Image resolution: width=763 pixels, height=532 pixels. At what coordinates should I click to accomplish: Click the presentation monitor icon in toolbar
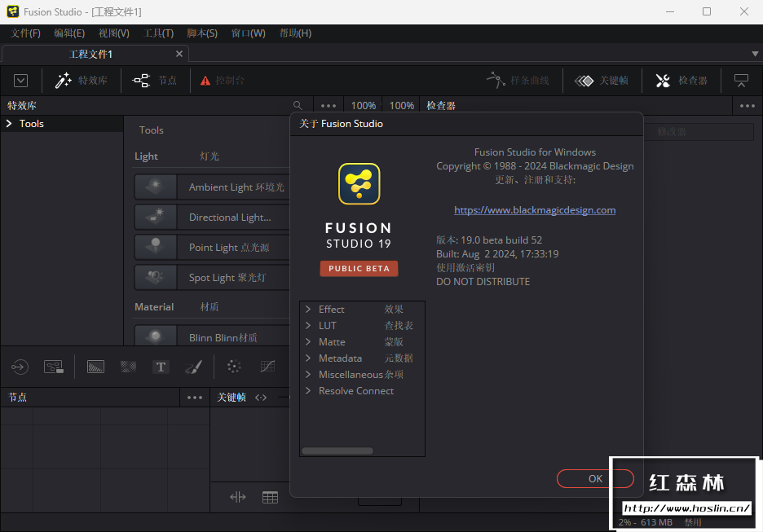(741, 80)
